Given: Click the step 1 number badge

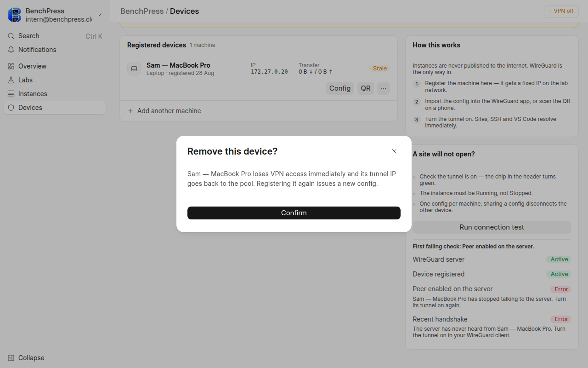Looking at the screenshot, I should (x=417, y=84).
